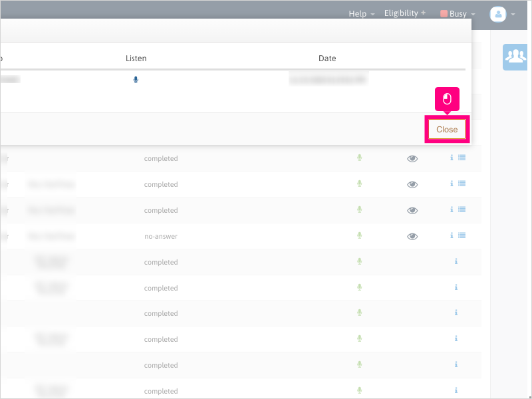Click the microphone in the completed row directly above no-answer

359,209
